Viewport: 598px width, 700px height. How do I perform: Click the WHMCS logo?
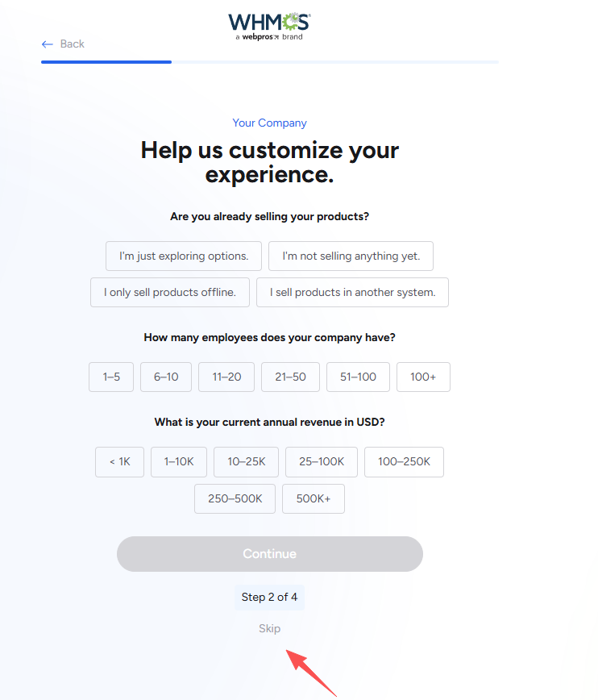pyautogui.click(x=269, y=27)
